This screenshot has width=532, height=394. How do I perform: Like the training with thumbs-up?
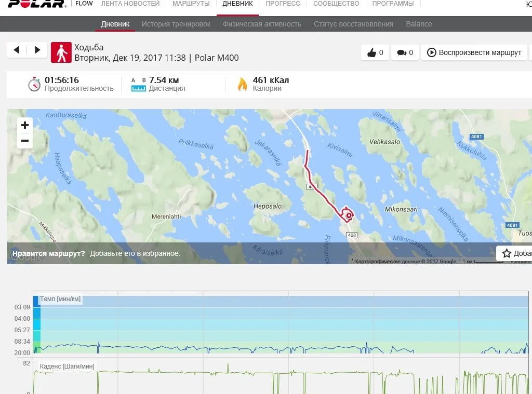point(375,52)
